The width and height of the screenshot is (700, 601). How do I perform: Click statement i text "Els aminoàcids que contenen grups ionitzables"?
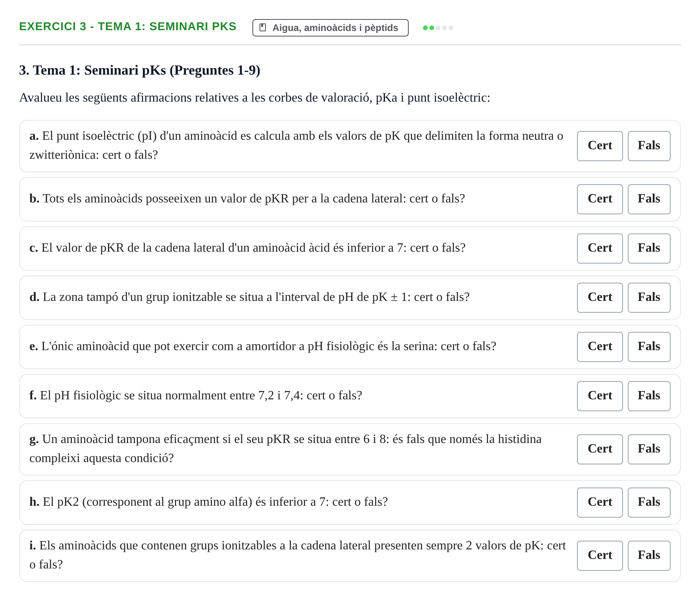pos(298,555)
